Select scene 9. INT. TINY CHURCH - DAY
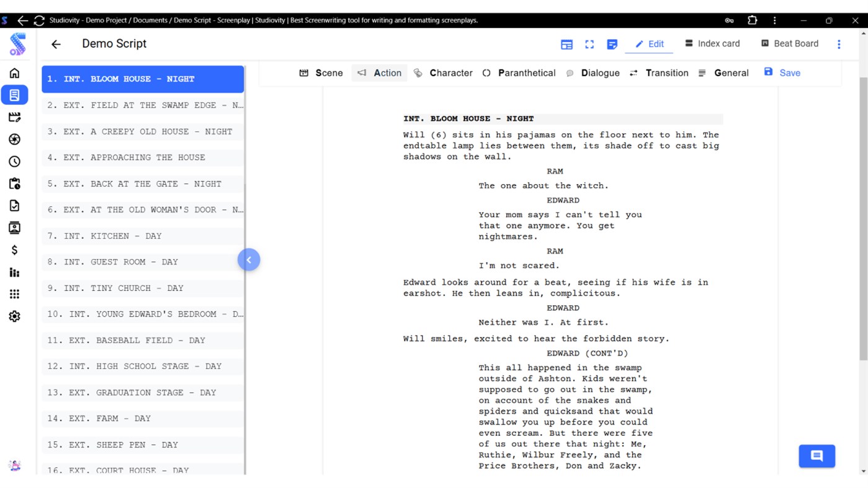The height and width of the screenshot is (488, 868). click(143, 288)
